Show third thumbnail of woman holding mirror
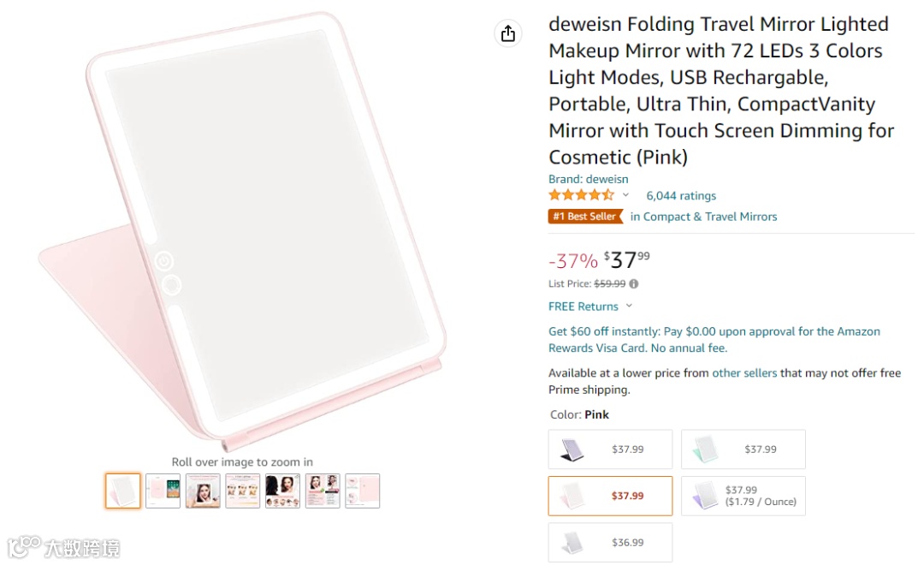Screen dimensions: 924x565 pos(203,491)
